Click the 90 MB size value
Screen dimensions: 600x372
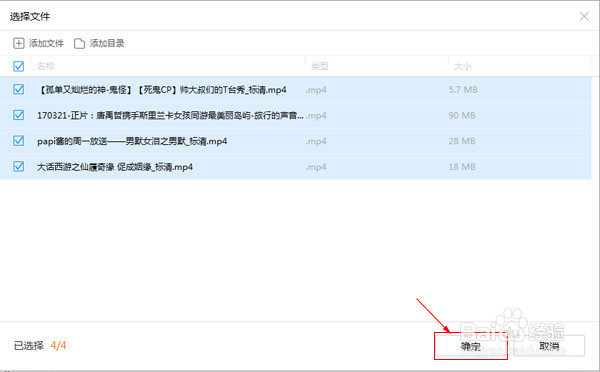coord(462,116)
